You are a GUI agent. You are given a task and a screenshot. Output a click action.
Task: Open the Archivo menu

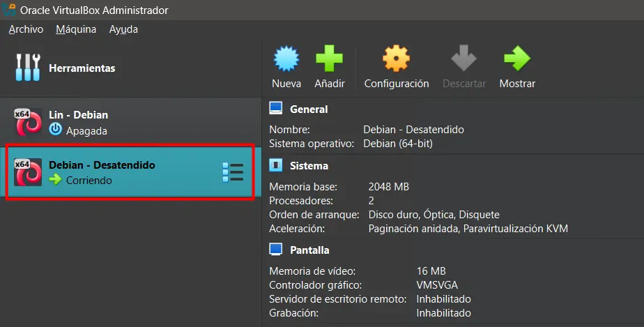point(26,29)
